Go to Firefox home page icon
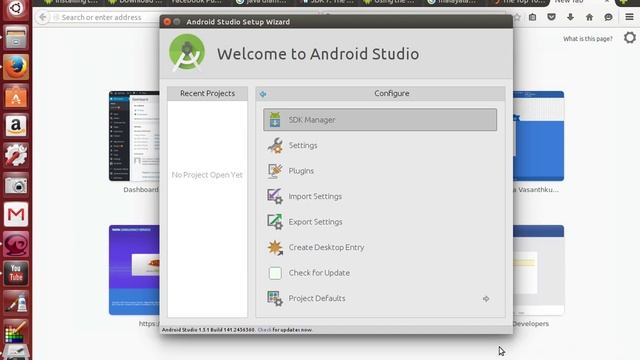Screen dimensions: 640x360 [x=589, y=17]
